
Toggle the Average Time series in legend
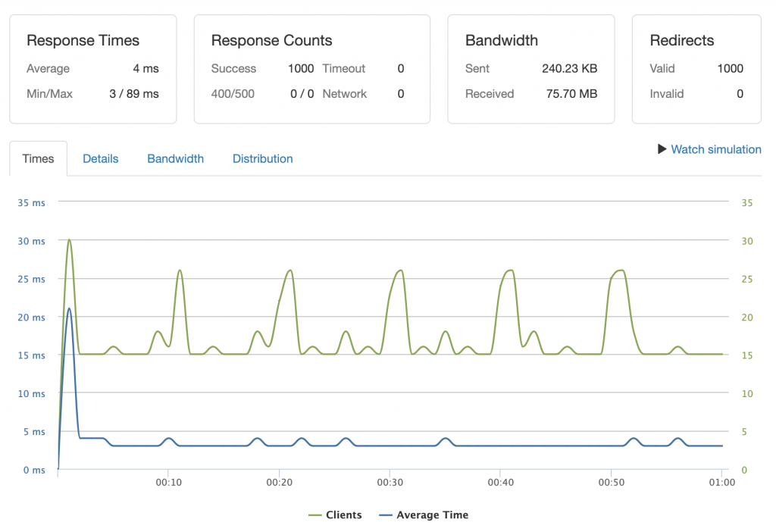(x=424, y=515)
